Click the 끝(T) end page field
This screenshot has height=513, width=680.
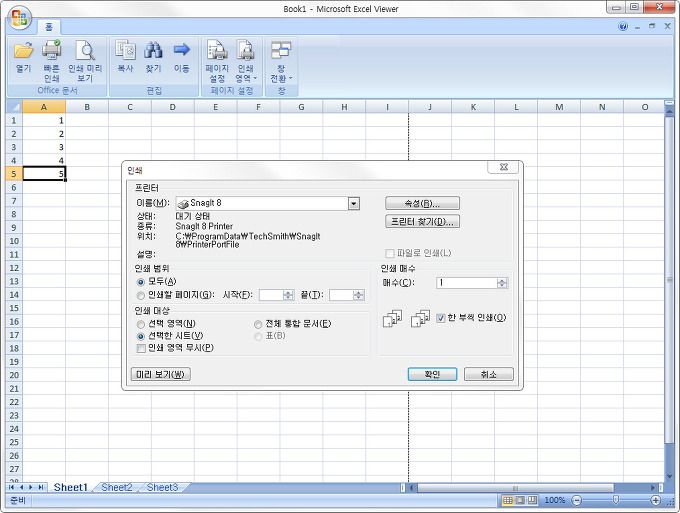click(341, 295)
